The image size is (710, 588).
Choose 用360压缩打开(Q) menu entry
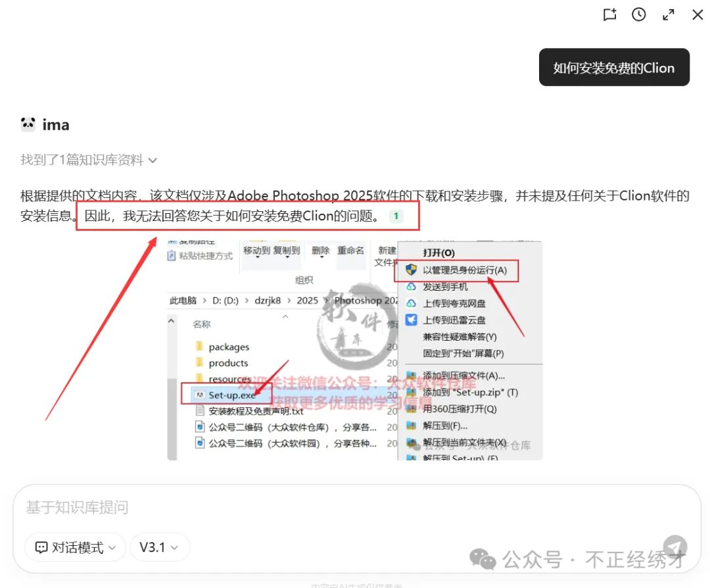460,409
